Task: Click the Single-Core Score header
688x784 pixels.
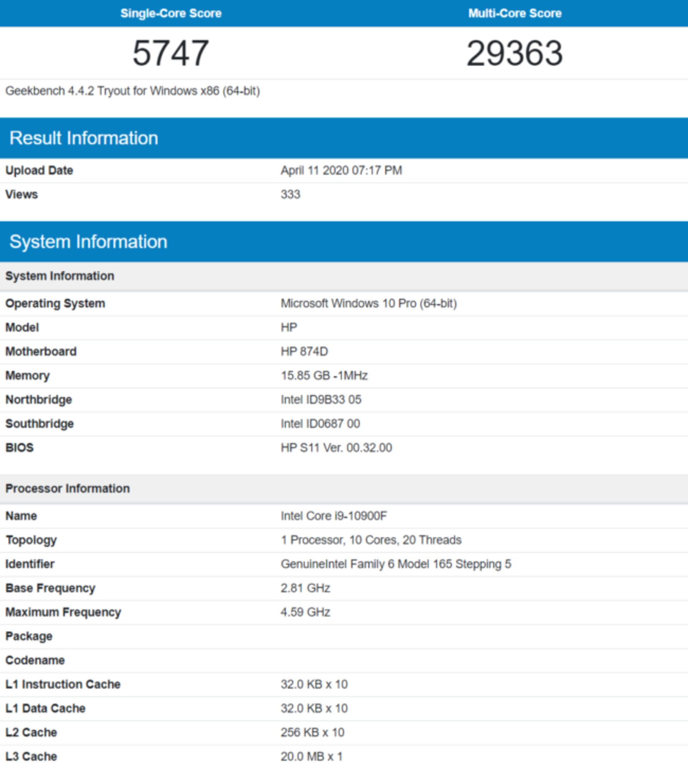Action: click(171, 13)
